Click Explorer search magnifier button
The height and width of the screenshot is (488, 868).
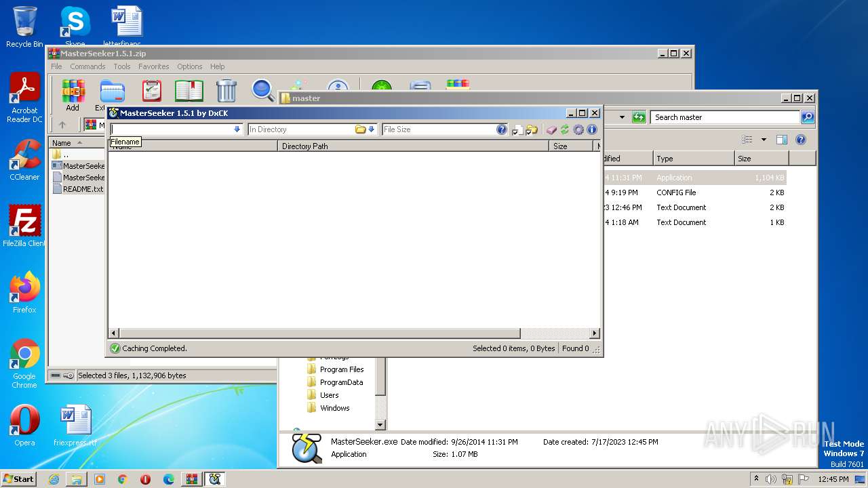807,117
